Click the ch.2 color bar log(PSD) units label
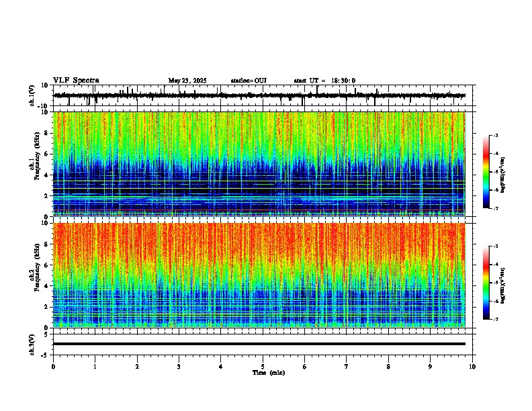 [x=503, y=285]
